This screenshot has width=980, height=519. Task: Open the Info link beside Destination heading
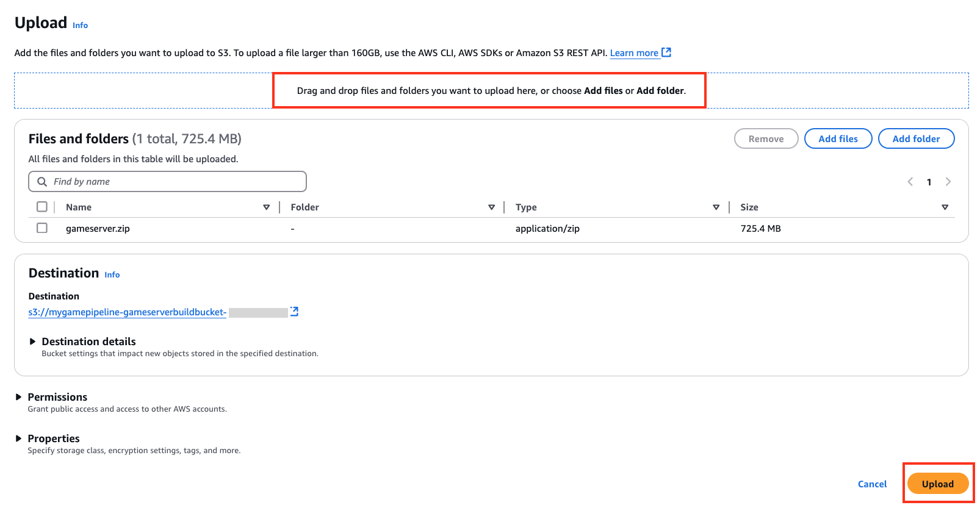click(112, 275)
